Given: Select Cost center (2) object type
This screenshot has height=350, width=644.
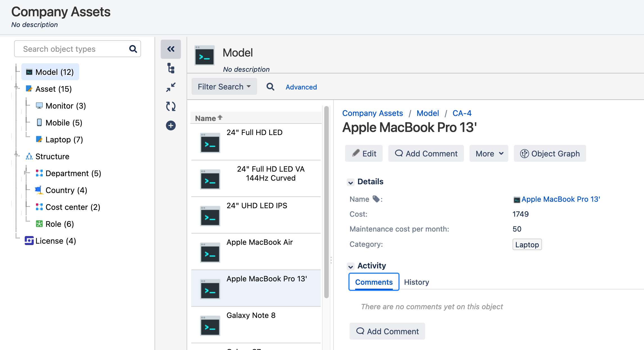Looking at the screenshot, I should coord(73,207).
